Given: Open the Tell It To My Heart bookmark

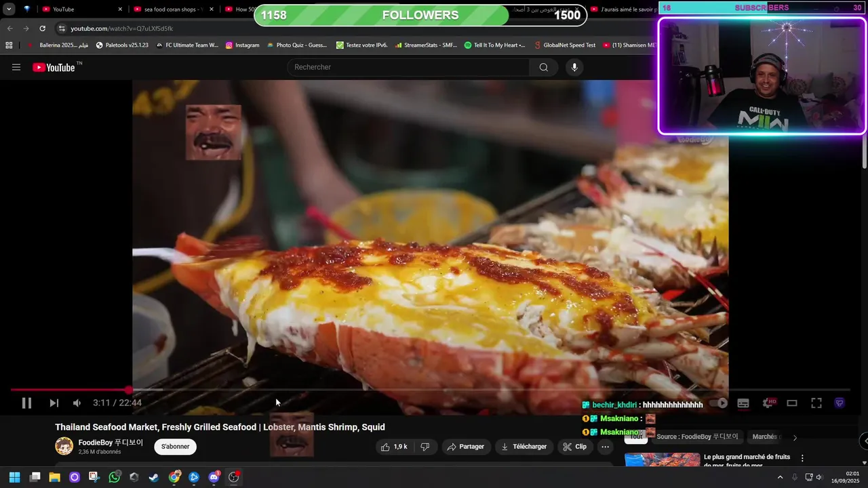Looking at the screenshot, I should click(494, 45).
